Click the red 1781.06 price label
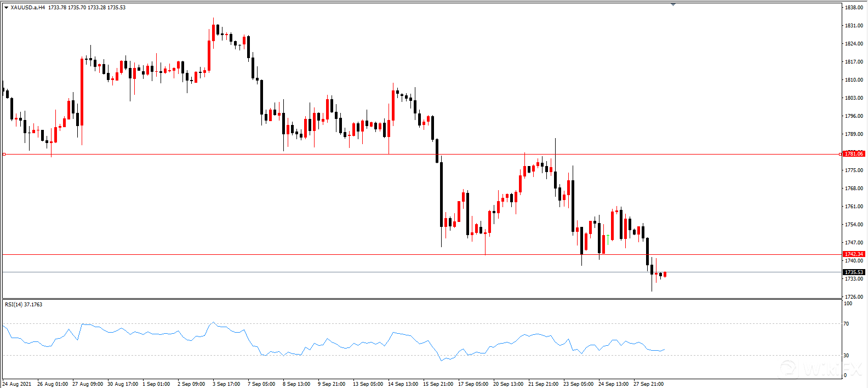 pos(853,154)
